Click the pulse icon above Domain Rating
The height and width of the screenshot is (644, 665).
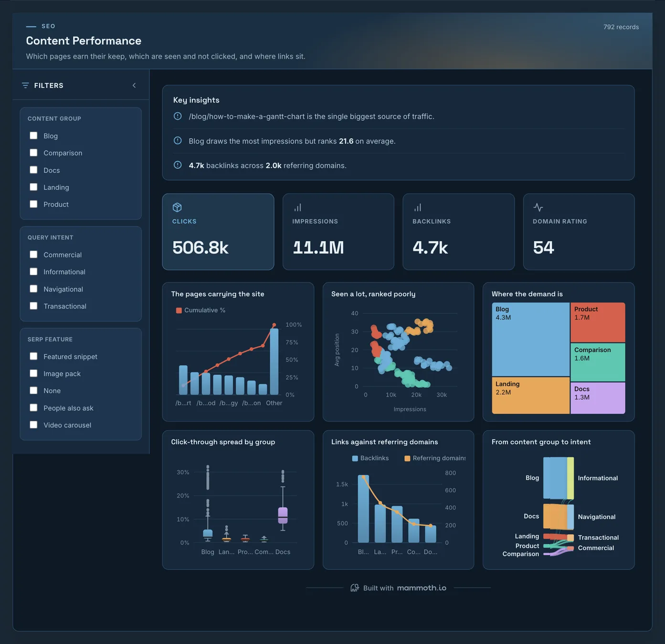(538, 208)
